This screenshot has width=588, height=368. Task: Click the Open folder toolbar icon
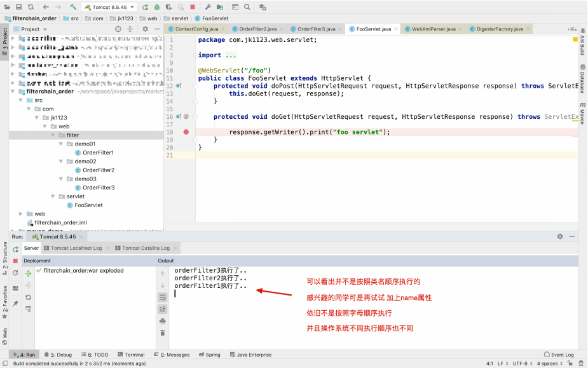7,7
